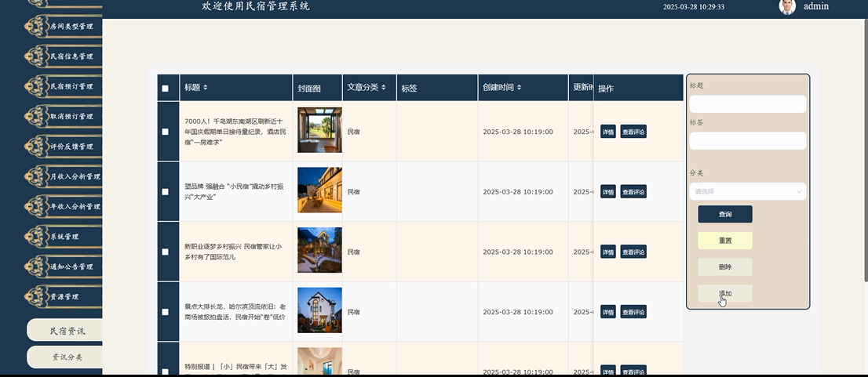This screenshot has height=377, width=868.
Task: Click the 删除 delete button
Action: click(724, 267)
